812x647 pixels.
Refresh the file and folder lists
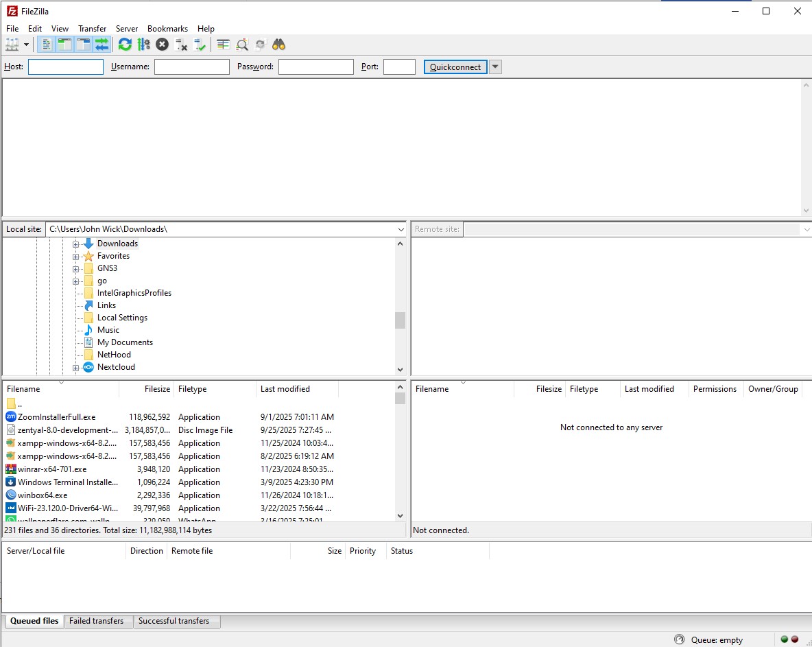[125, 45]
